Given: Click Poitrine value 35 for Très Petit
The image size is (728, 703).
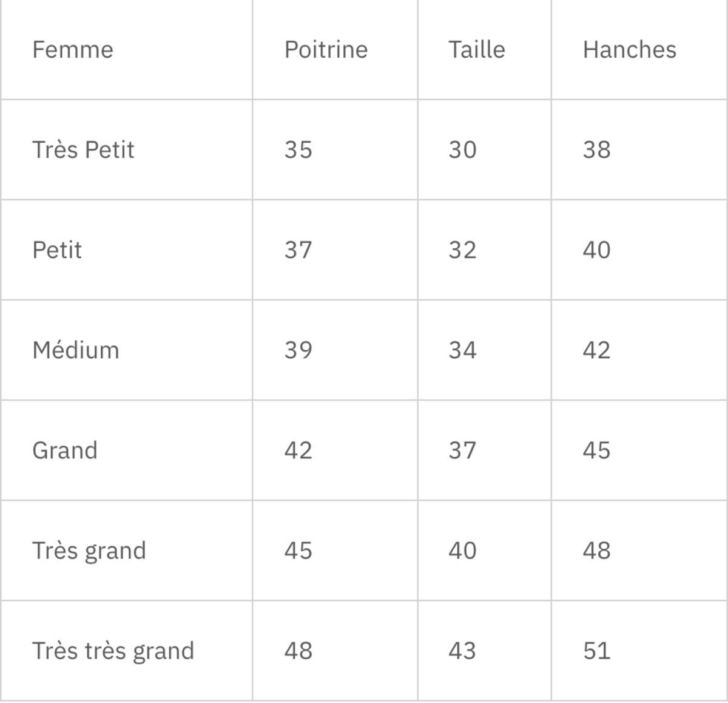Looking at the screenshot, I should tap(298, 150).
